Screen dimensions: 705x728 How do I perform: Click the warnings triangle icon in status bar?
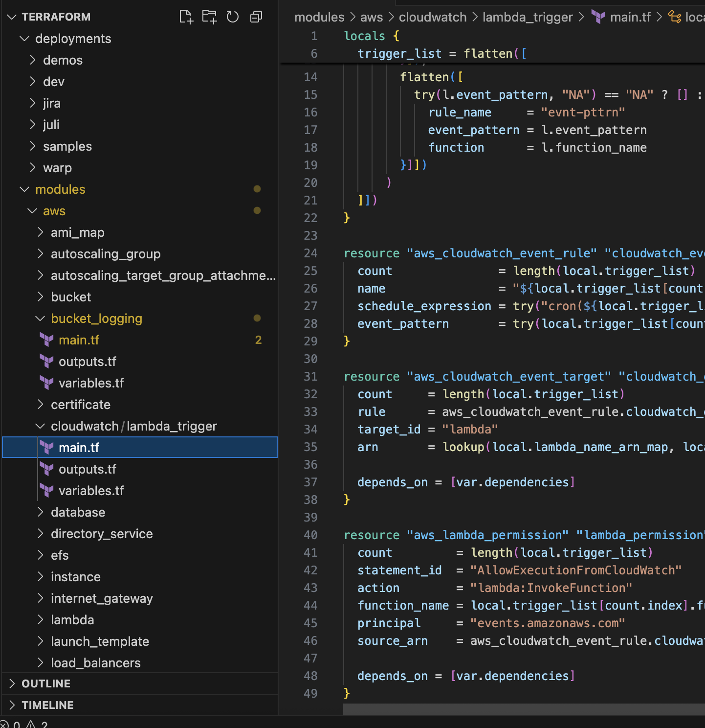tap(31, 725)
